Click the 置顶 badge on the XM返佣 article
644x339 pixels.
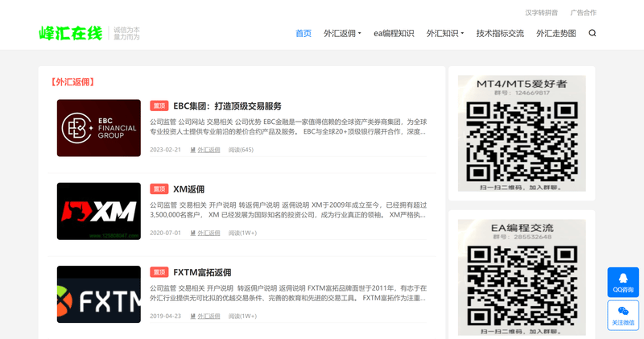point(159,189)
